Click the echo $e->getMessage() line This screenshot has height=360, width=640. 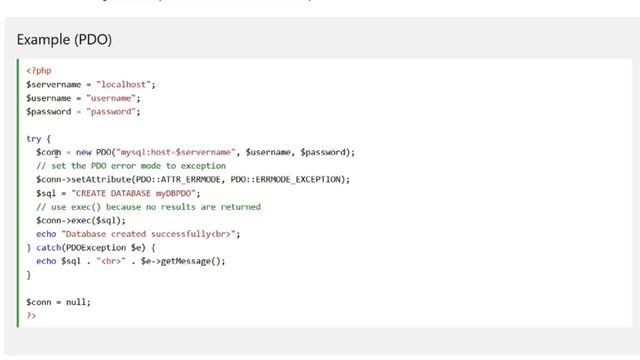[131, 261]
